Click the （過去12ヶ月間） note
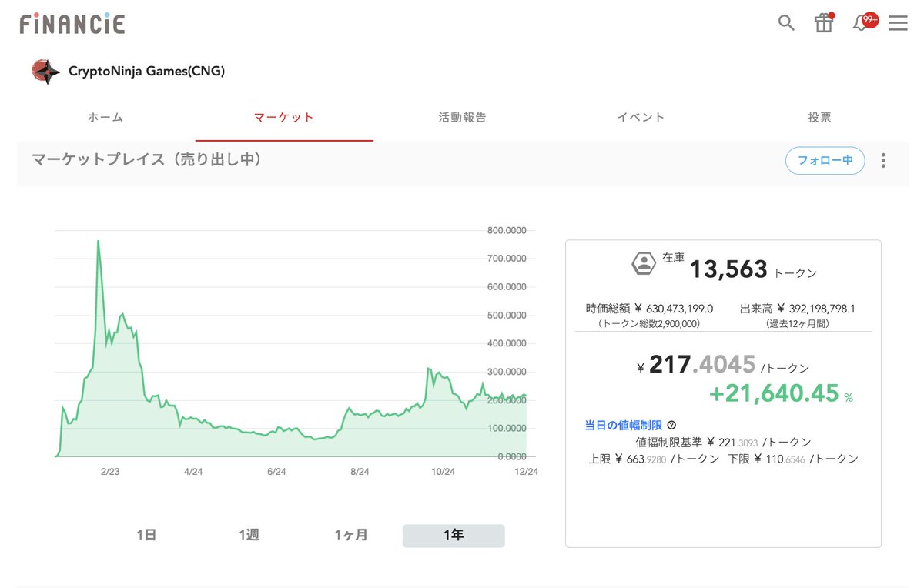 point(797,324)
